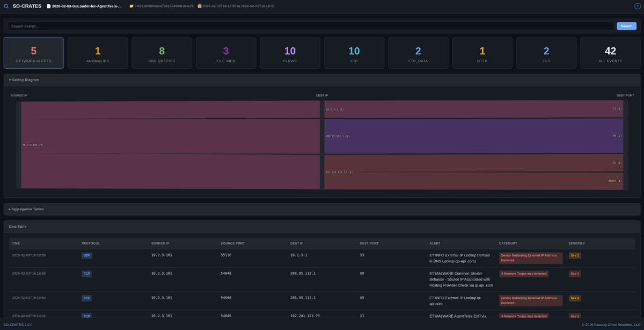Click the Search button
The image size is (644, 330).
point(626,26)
